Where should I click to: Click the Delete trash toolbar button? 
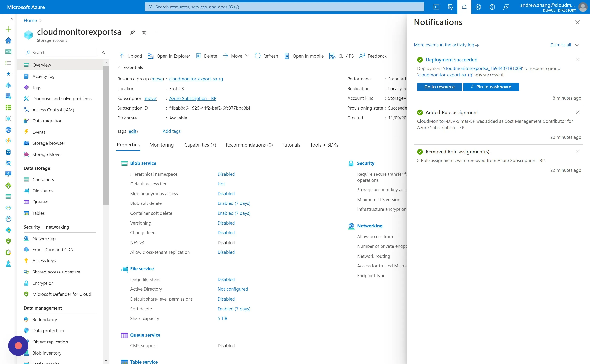coord(206,56)
